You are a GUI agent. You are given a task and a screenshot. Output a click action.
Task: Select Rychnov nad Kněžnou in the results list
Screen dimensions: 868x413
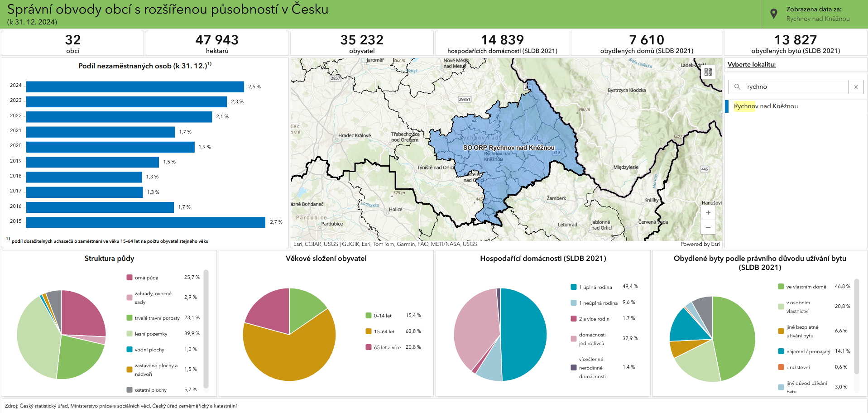(x=765, y=106)
